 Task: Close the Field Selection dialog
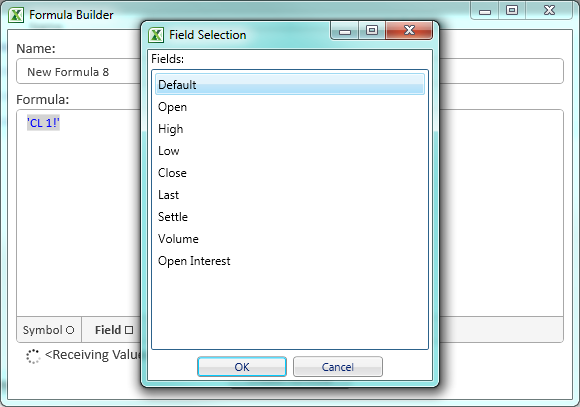point(409,30)
